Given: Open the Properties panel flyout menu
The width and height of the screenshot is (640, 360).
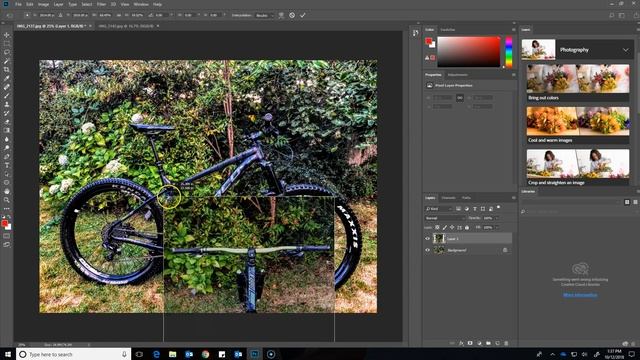Looking at the screenshot, I should pyautogui.click(x=513, y=75).
